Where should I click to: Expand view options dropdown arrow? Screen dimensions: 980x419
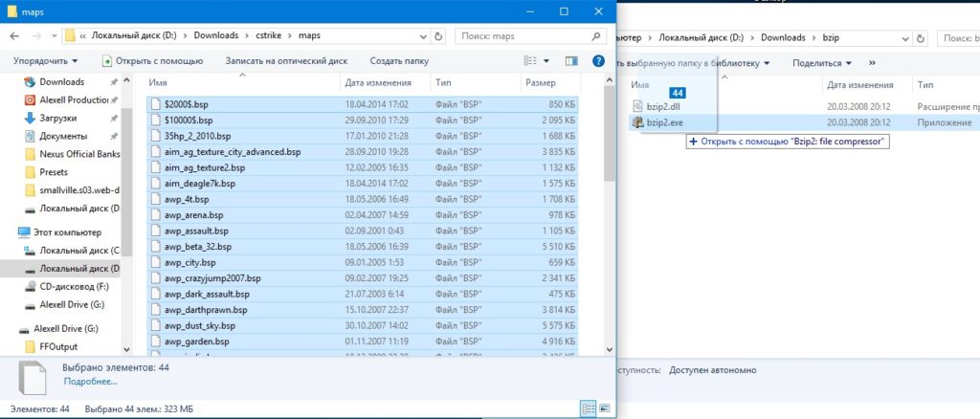(x=547, y=60)
